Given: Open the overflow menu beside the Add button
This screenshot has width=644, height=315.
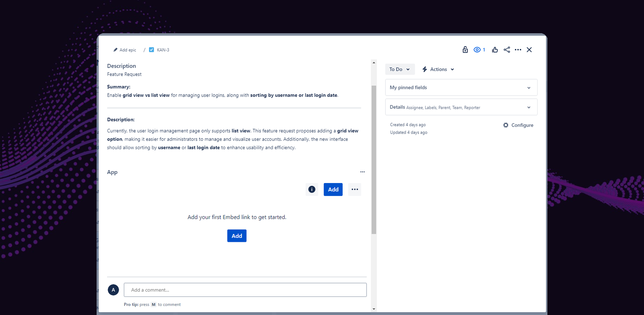Looking at the screenshot, I should (355, 189).
